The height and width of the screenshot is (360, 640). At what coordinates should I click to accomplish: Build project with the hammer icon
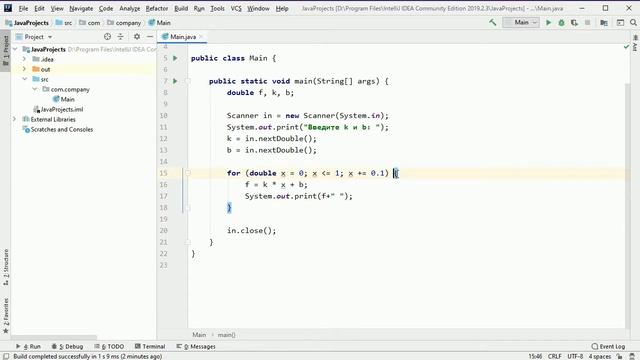[493, 22]
